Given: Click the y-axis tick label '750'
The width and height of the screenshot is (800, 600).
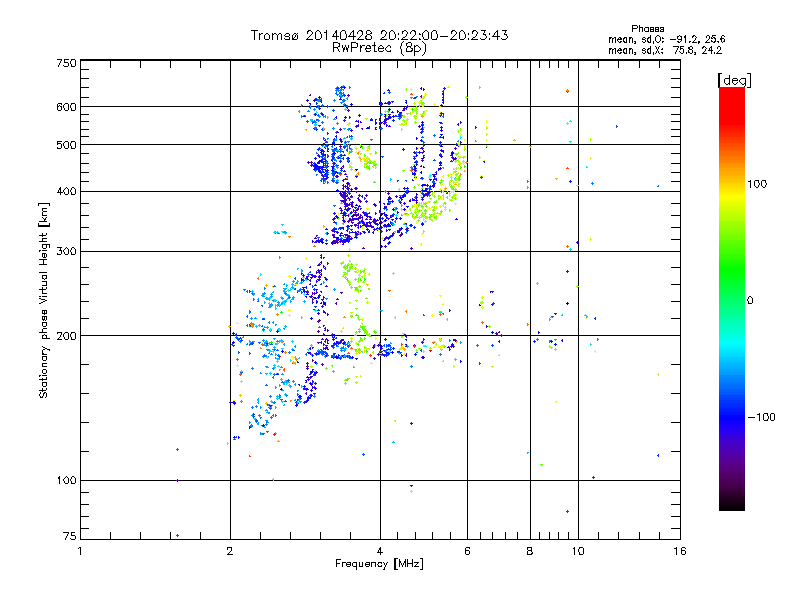Looking at the screenshot, I should [67, 63].
